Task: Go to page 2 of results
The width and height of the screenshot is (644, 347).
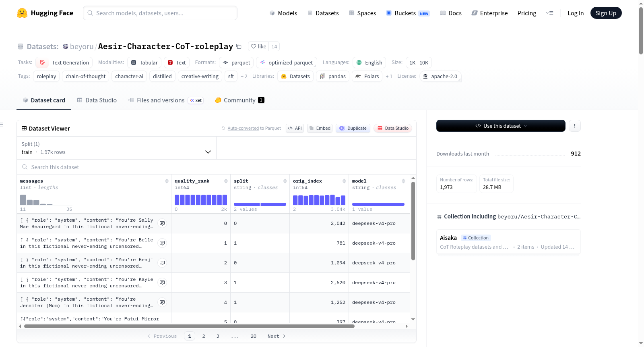Action: [204, 336]
